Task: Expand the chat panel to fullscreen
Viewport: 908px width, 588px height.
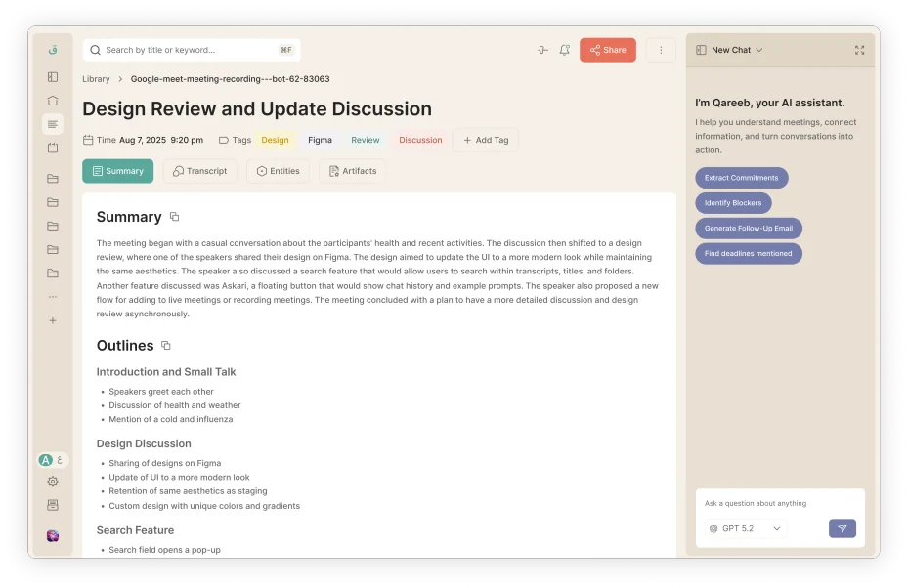Action: pos(859,51)
